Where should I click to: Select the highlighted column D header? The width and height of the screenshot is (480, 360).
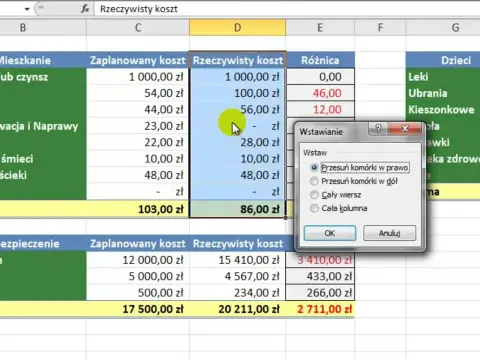coord(237,27)
